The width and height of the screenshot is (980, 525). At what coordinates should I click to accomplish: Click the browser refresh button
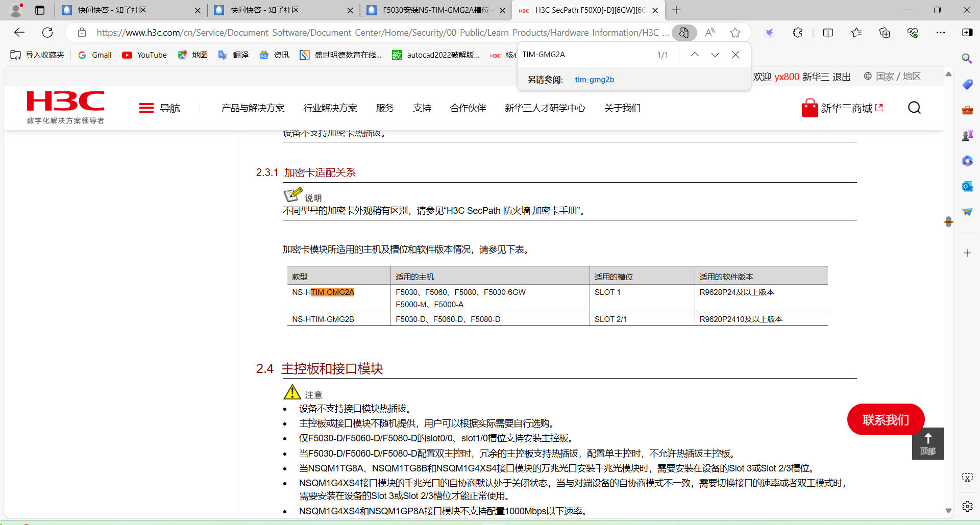(x=47, y=33)
